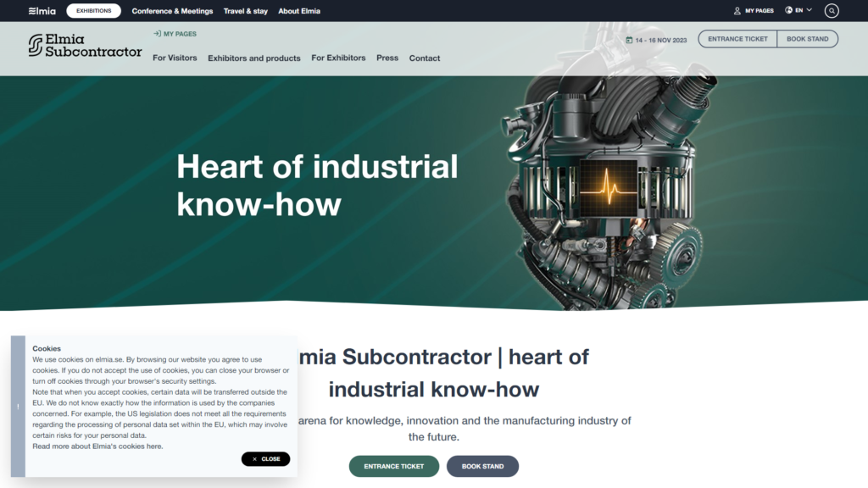868x488 pixels.
Task: Open the For Visitors menu
Action: coord(175,58)
